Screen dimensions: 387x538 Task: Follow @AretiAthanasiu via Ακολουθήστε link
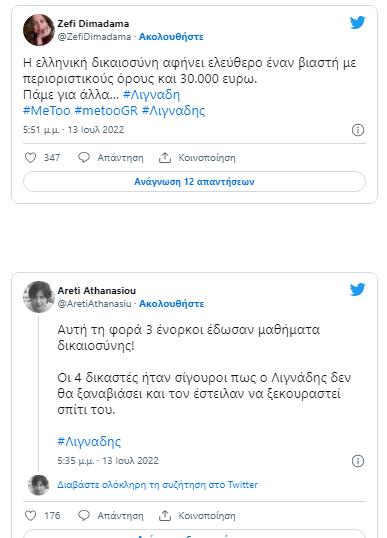pyautogui.click(x=172, y=304)
